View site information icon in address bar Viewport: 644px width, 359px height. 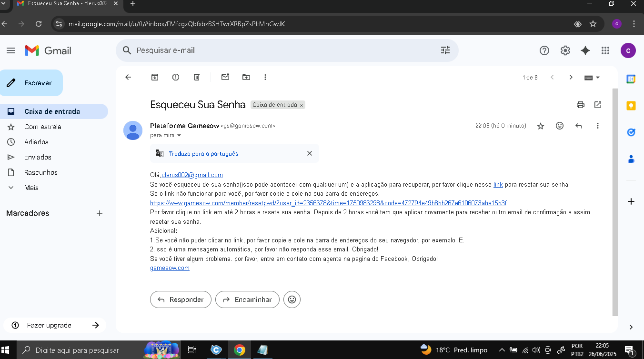coord(59,24)
